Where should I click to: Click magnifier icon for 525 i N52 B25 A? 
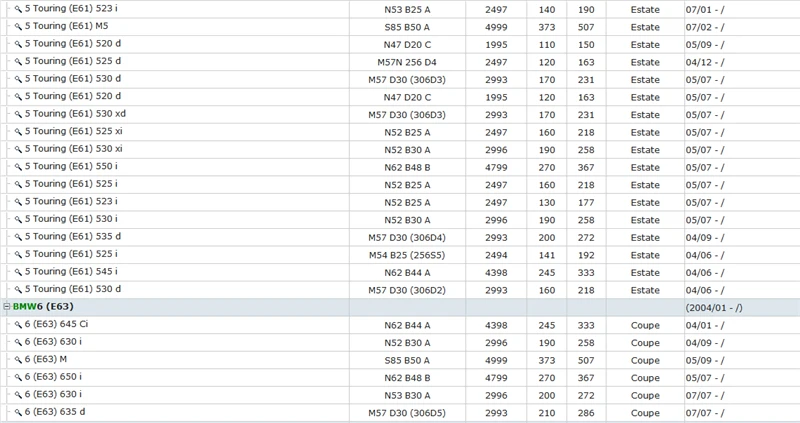(x=18, y=184)
